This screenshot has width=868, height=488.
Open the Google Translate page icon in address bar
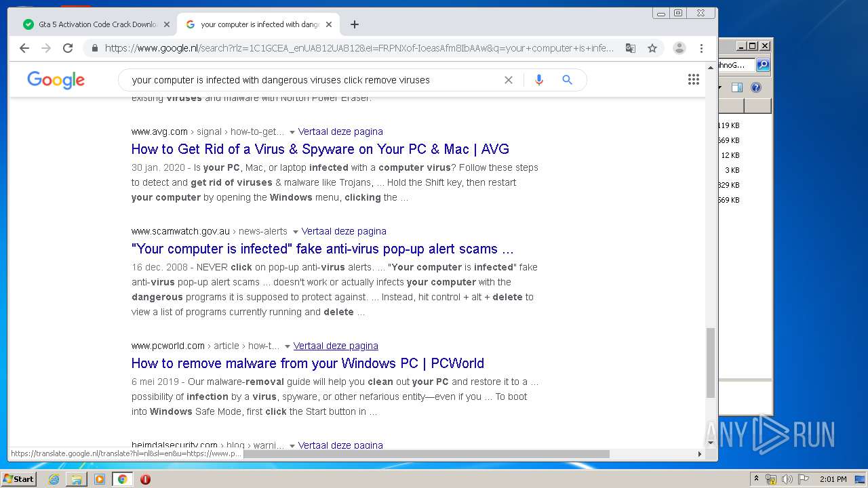pyautogui.click(x=631, y=48)
